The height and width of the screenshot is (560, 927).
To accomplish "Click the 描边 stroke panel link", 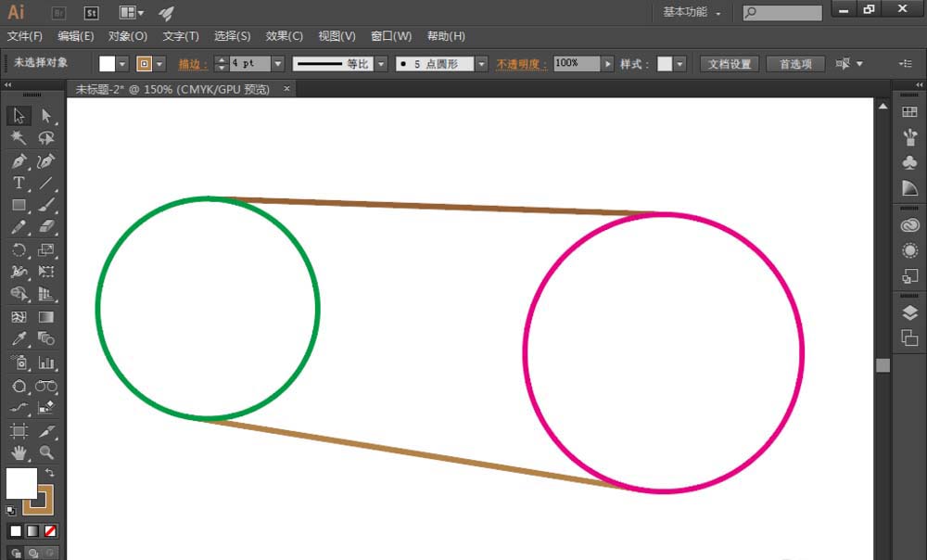I will pyautogui.click(x=193, y=64).
